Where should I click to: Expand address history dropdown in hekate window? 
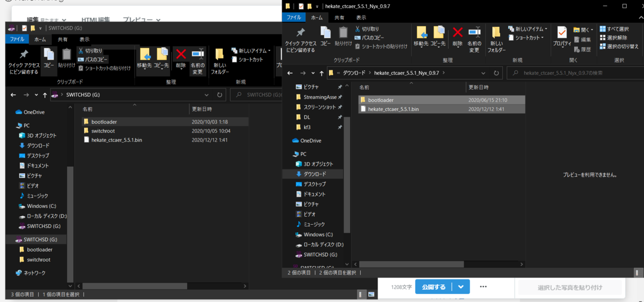tap(484, 72)
